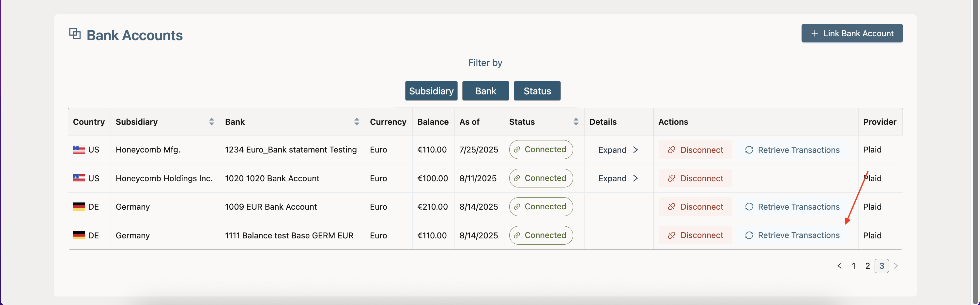Click the Link Bank Account button
The height and width of the screenshot is (305, 980).
pyautogui.click(x=852, y=33)
